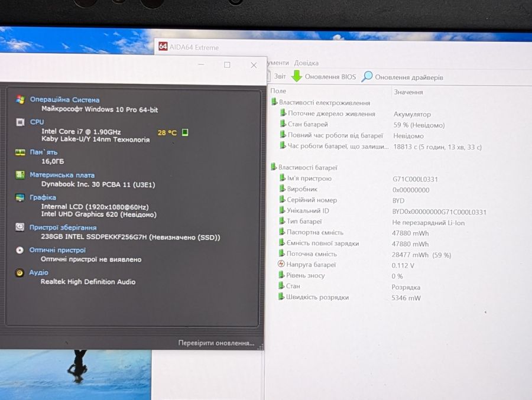The height and width of the screenshot is (400, 532).
Task: Click the value Не перезарядний Li-Ion
Action: click(x=428, y=223)
